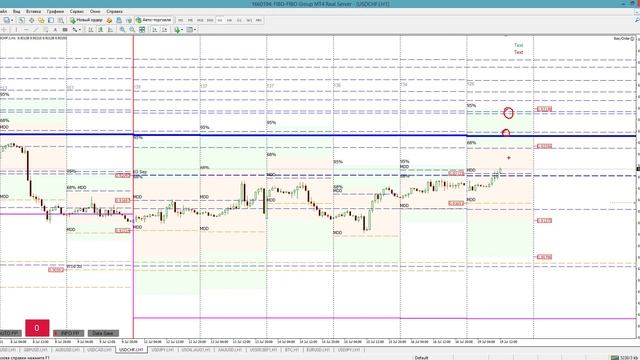Switch to the USDCAD,H1 chart tab
Image resolution: width=640 pixels, height=360 pixels.
pos(99,350)
